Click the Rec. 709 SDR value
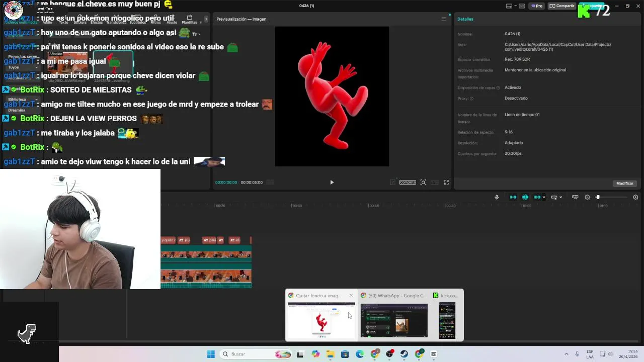The width and height of the screenshot is (644, 362). (x=517, y=59)
